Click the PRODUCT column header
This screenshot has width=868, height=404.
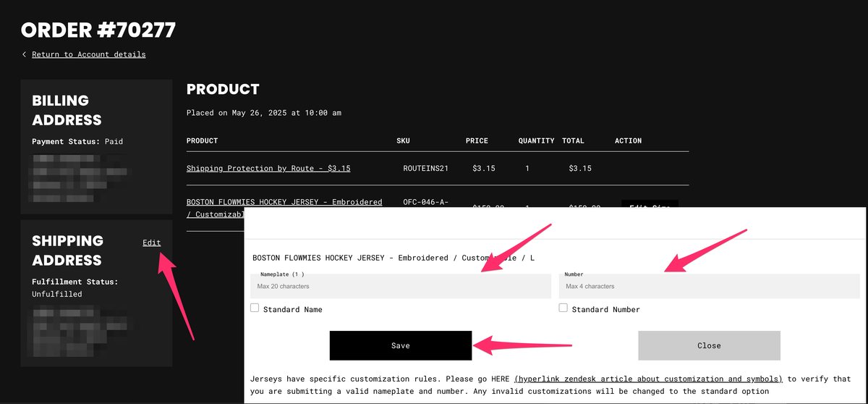coord(202,140)
